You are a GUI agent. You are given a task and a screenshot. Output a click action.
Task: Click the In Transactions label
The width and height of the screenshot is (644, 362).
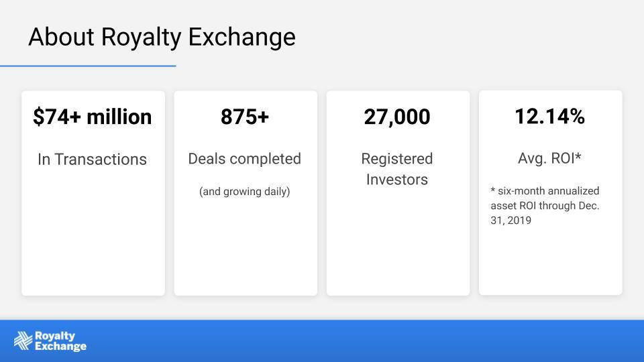tap(92, 160)
